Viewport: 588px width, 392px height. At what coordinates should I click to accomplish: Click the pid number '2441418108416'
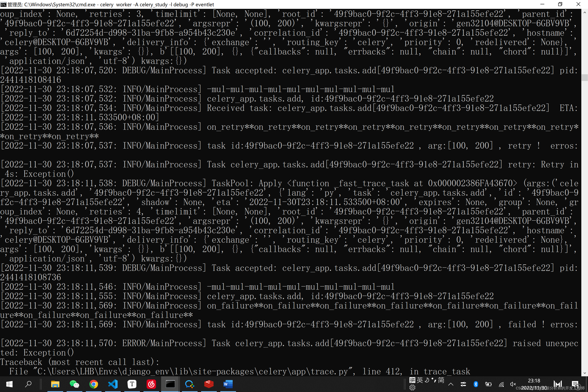click(x=31, y=80)
